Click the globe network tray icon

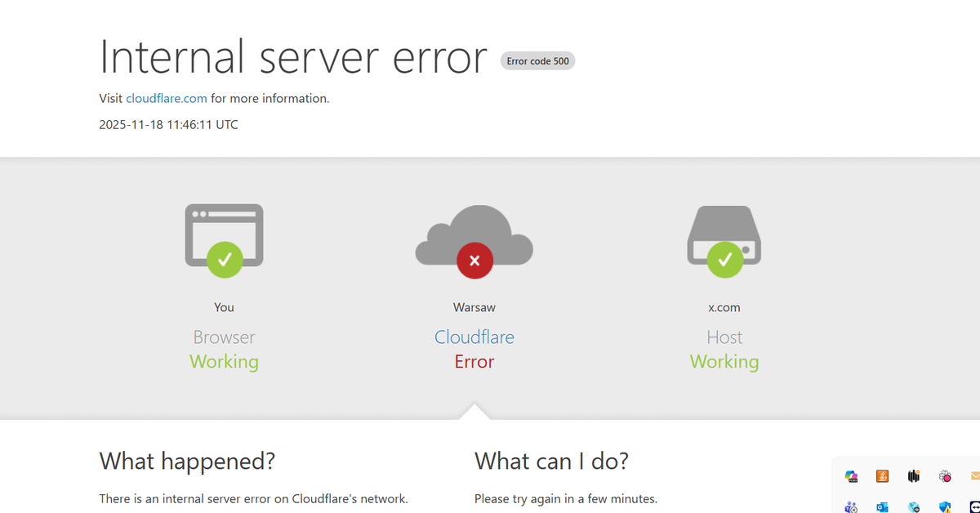pyautogui.click(x=914, y=507)
